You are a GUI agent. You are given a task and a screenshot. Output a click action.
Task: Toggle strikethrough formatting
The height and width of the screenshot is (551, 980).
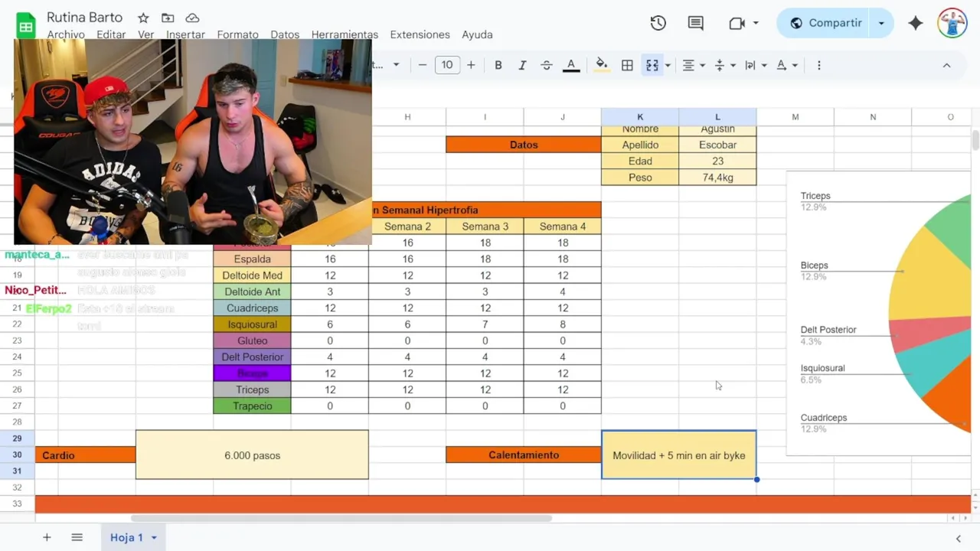[546, 65]
